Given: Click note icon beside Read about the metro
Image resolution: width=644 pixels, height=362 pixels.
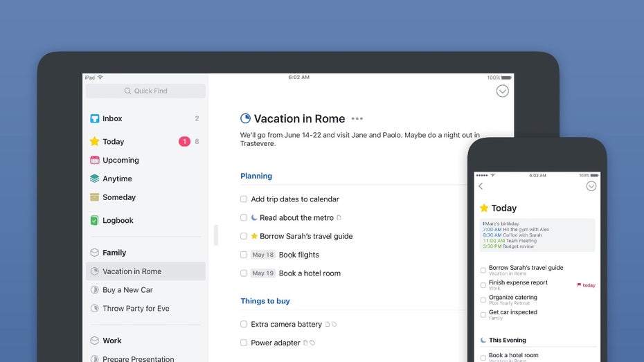Looking at the screenshot, I should (x=339, y=217).
